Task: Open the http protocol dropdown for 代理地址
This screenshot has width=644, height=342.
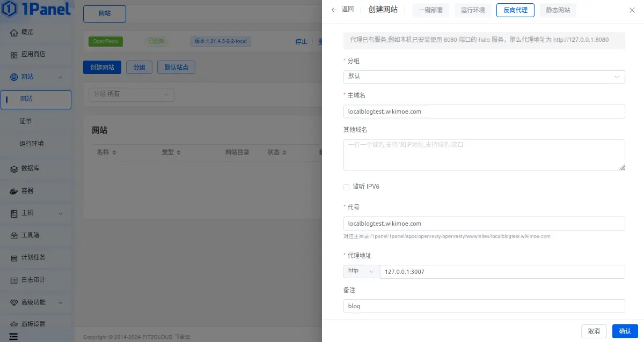Action: pyautogui.click(x=361, y=271)
